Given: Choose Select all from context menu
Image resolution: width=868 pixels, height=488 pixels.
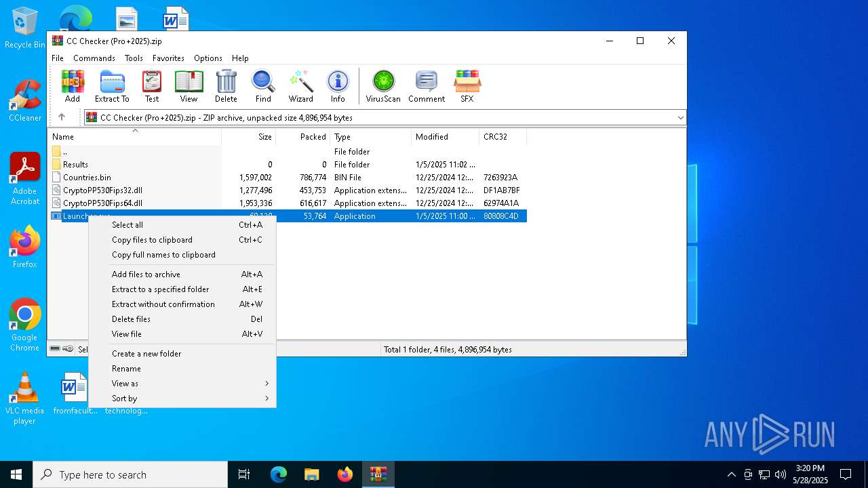Looking at the screenshot, I should [x=182, y=225].
